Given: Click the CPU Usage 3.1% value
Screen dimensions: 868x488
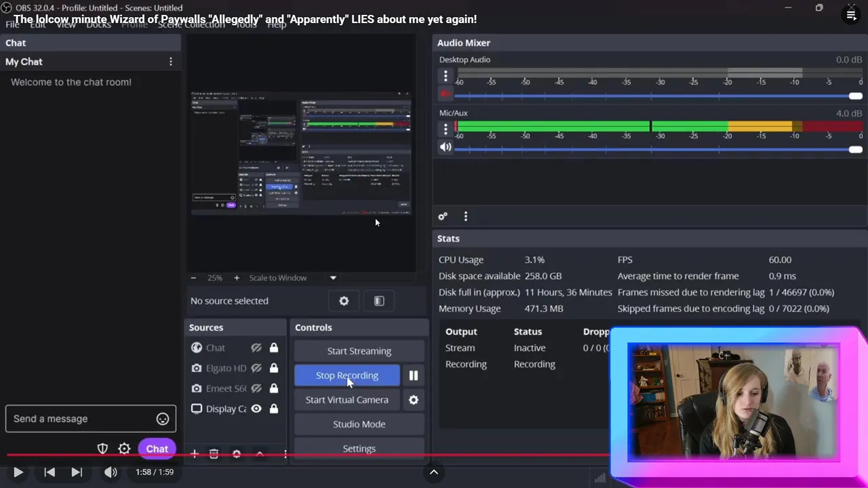Looking at the screenshot, I should tap(534, 260).
